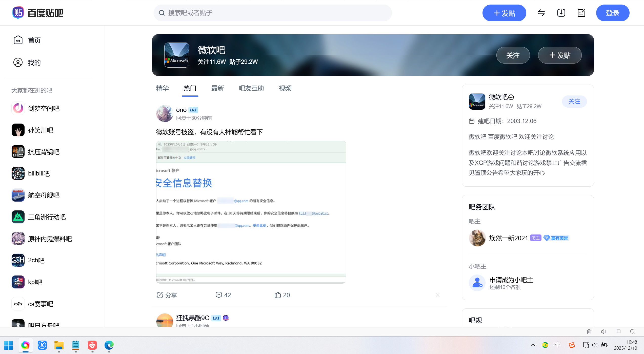
Task: Like the post via the thumbs-up icon
Action: pyautogui.click(x=278, y=295)
